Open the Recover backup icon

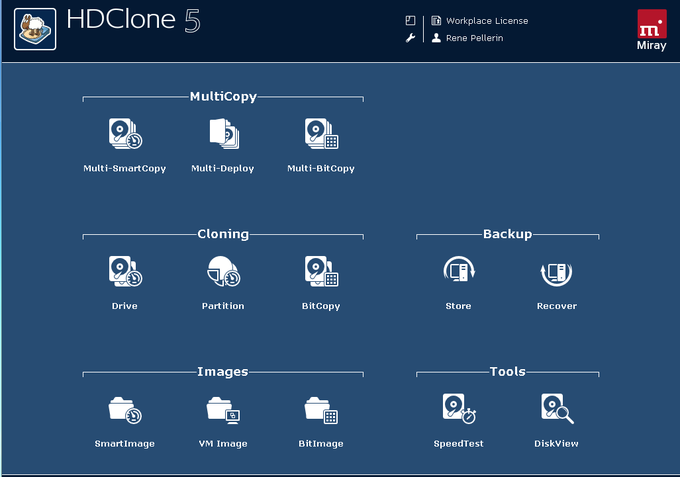click(556, 273)
